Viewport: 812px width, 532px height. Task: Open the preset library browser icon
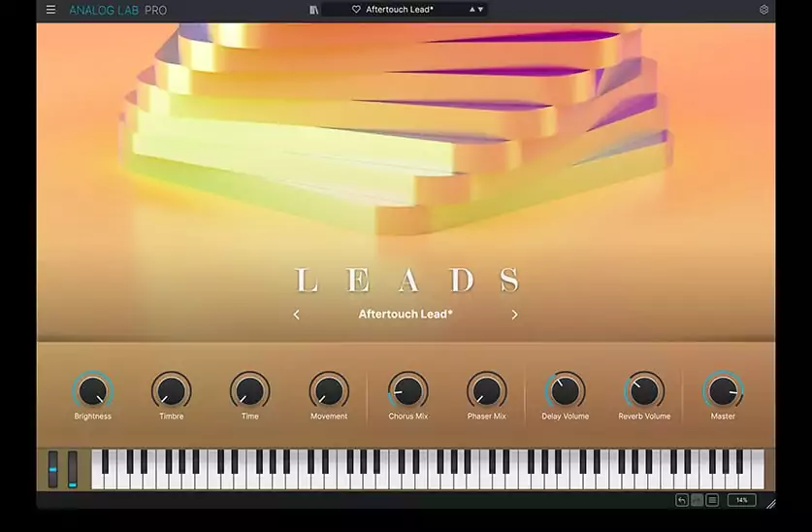(x=313, y=10)
